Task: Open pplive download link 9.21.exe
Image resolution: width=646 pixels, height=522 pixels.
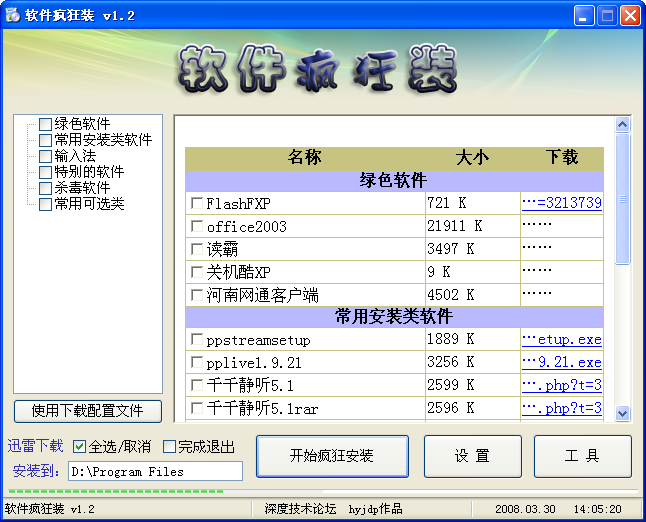Action: [562, 363]
